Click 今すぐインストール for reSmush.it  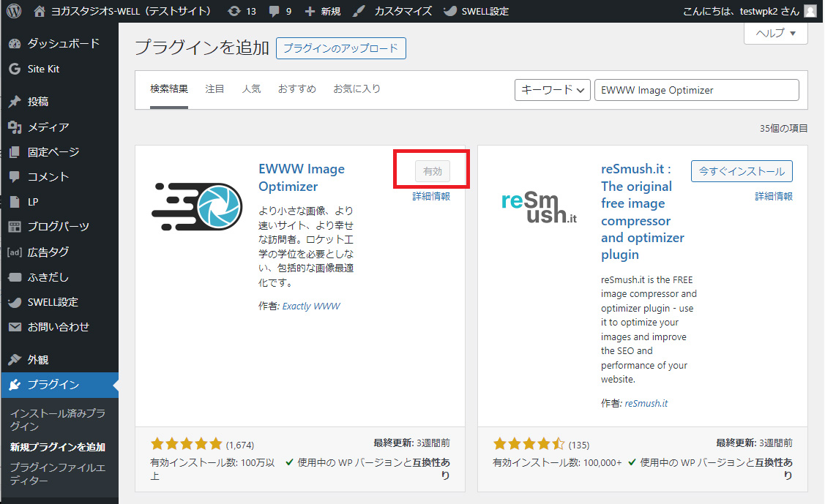[742, 171]
